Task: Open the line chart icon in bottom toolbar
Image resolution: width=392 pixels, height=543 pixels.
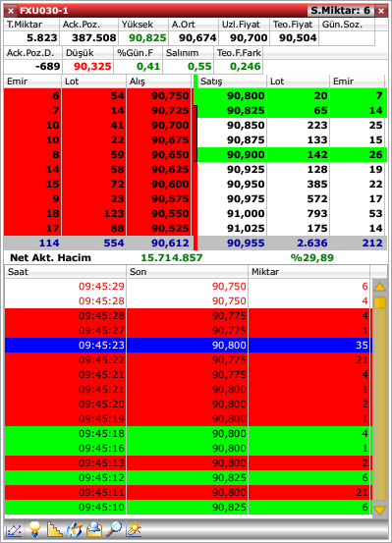Action: (x=14, y=529)
